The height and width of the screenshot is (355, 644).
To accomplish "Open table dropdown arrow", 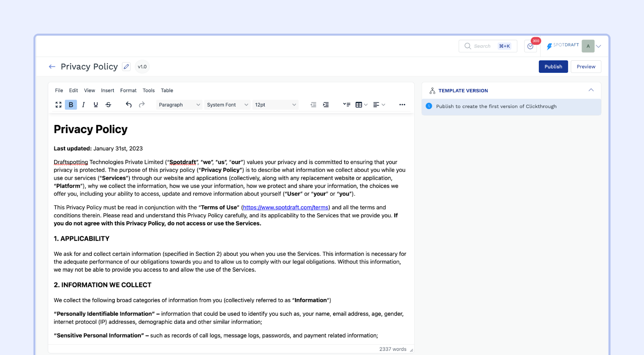I will click(x=366, y=105).
